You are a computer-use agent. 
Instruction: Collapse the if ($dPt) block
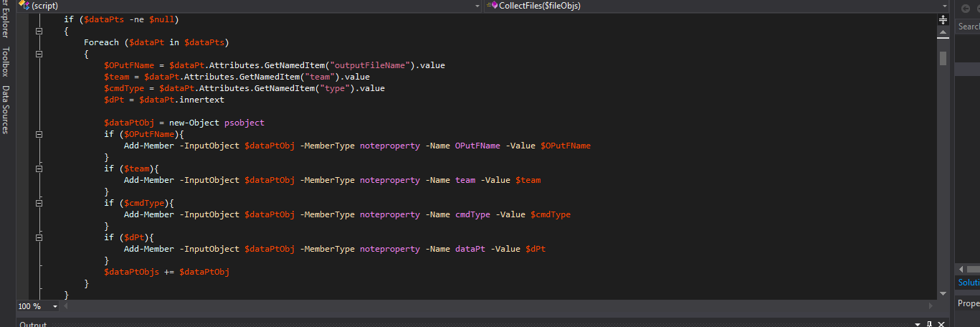tap(39, 237)
